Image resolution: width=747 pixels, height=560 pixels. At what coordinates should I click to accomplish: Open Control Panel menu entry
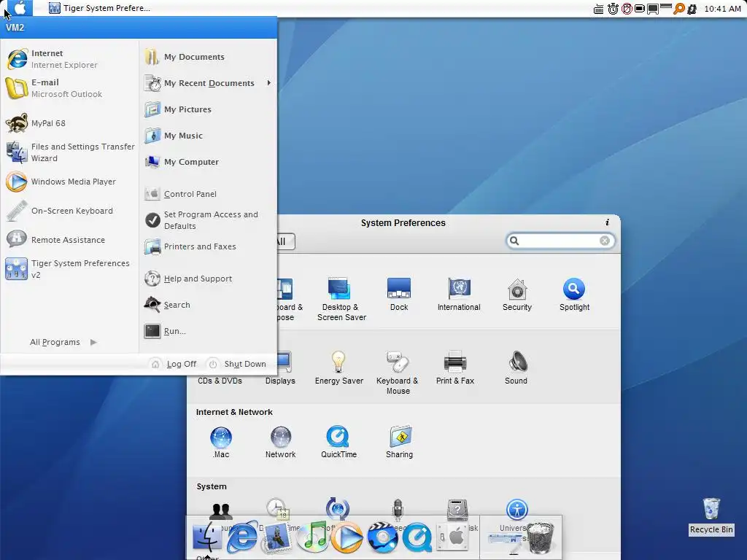[x=208, y=194]
